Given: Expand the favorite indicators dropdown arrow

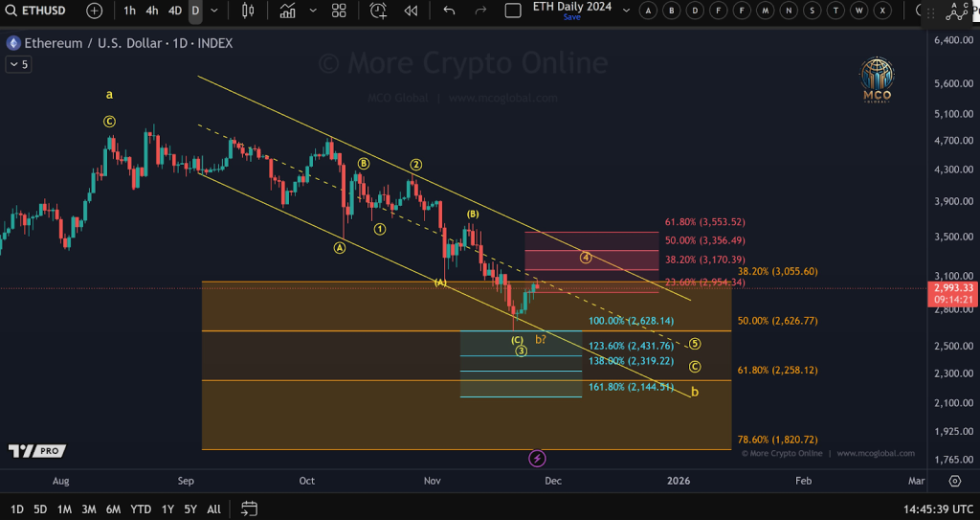Looking at the screenshot, I should tap(313, 10).
